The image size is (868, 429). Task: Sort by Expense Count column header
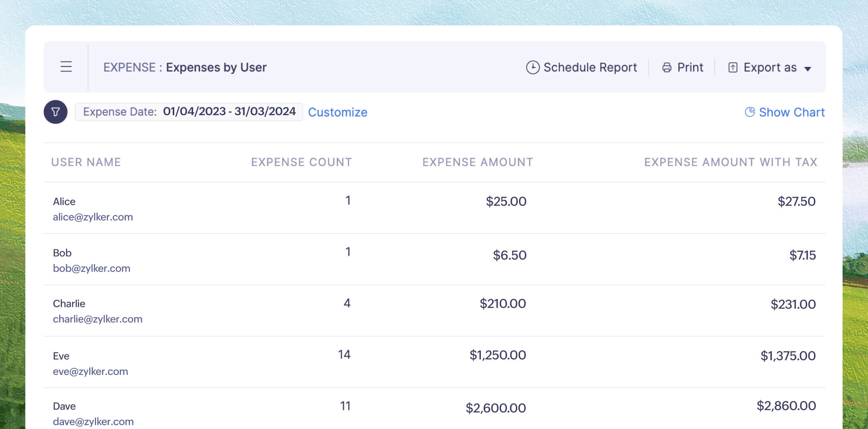301,162
